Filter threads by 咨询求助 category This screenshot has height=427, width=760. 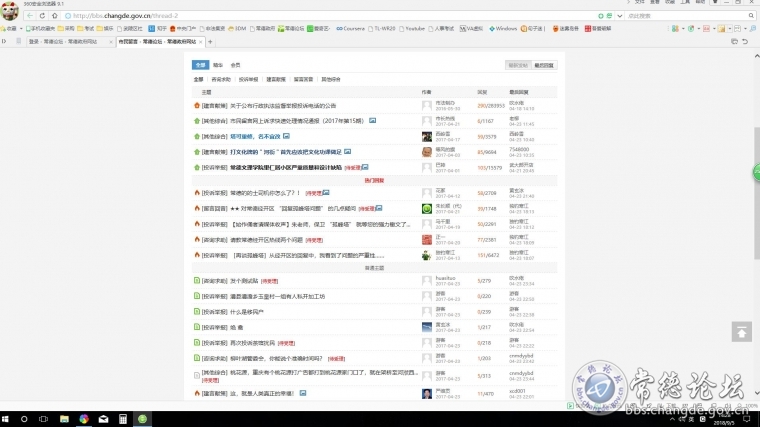pos(221,79)
